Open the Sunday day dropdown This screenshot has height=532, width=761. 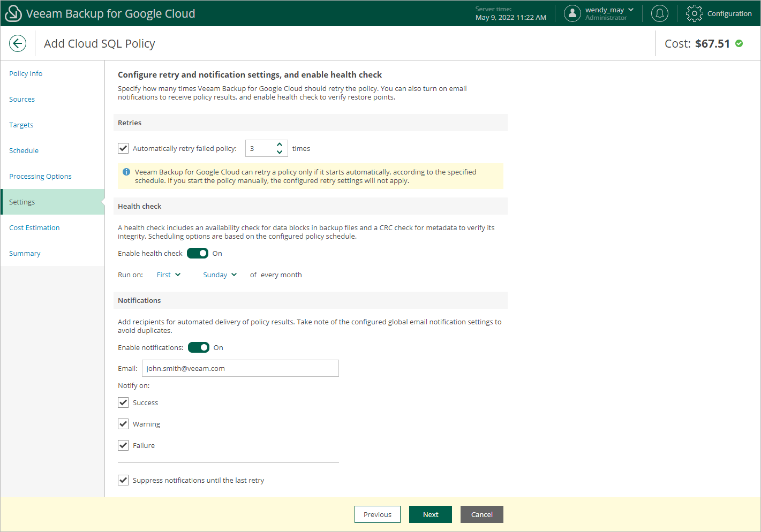pyautogui.click(x=220, y=275)
